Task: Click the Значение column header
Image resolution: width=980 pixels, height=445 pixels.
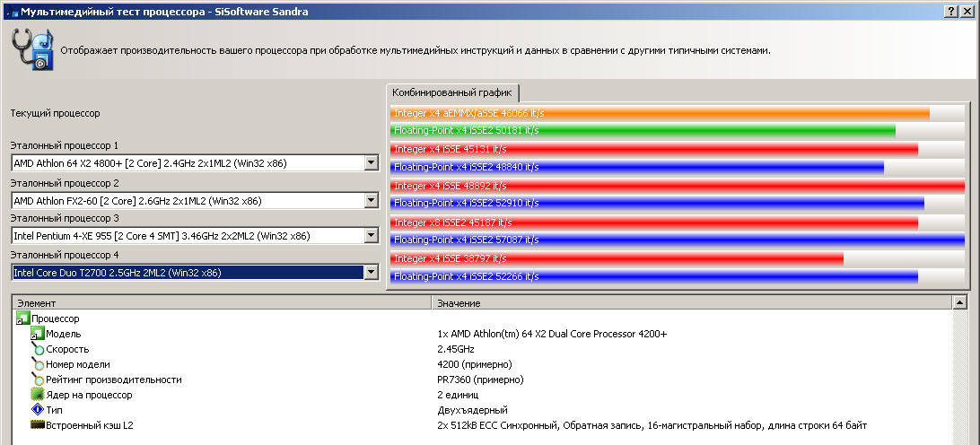Action: 691,303
